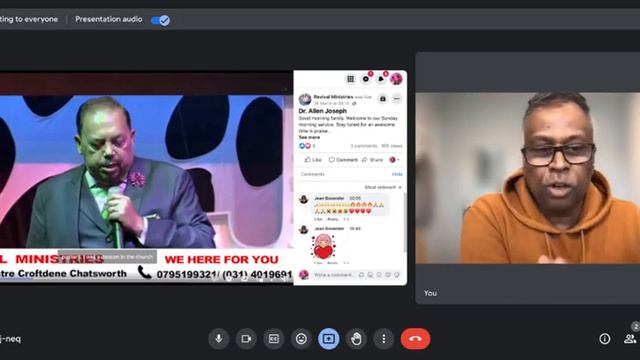
Task: Show the people participants panel
Action: click(630, 339)
